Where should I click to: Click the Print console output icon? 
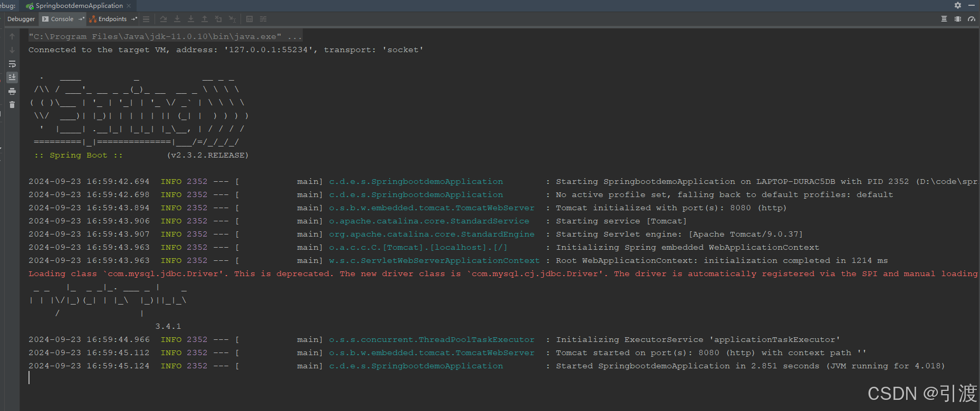pos(12,91)
